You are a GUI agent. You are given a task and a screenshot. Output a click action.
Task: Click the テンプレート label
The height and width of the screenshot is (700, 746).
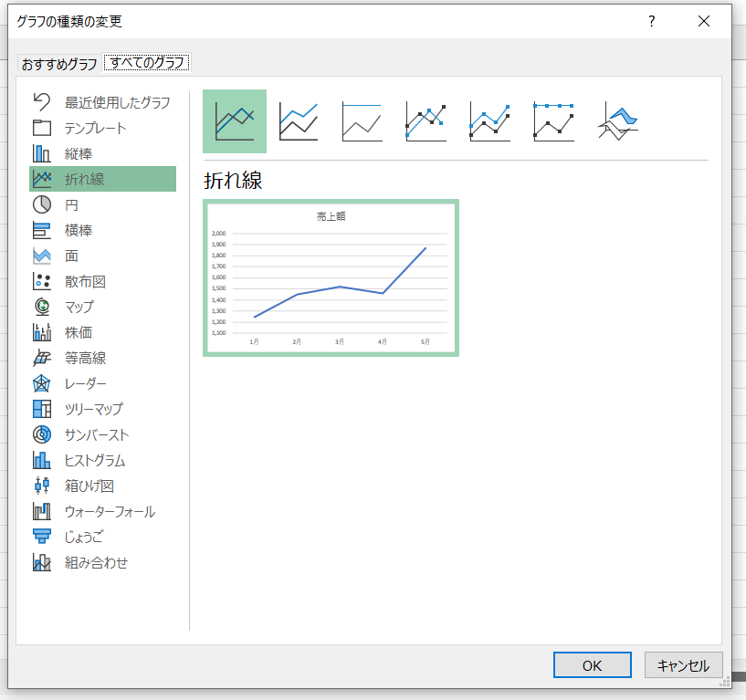point(95,128)
